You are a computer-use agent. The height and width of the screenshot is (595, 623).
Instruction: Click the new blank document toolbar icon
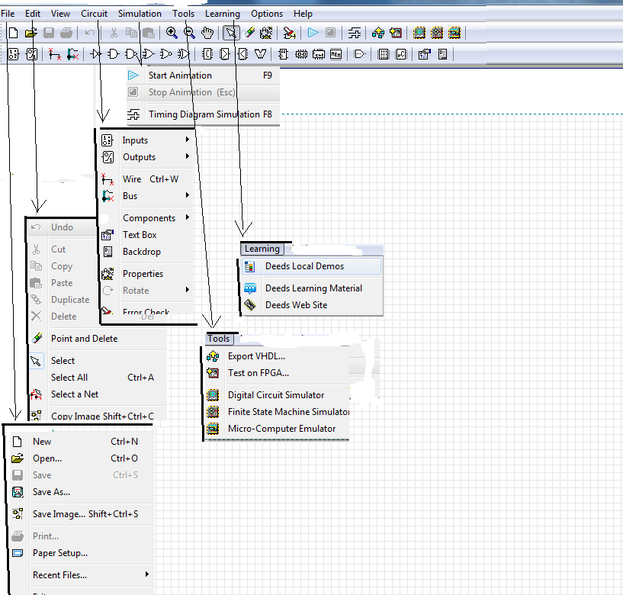point(13,33)
